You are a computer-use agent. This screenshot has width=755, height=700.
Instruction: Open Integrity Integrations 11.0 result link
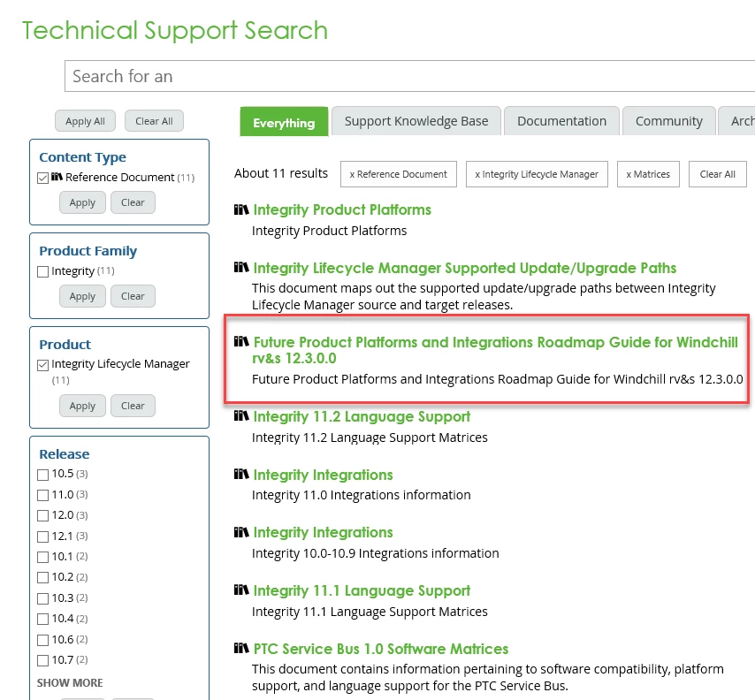coord(323,476)
